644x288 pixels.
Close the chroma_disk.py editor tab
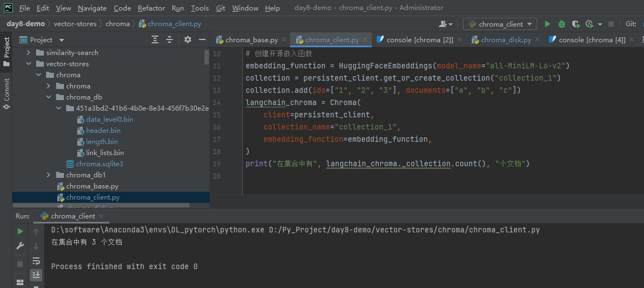[538, 40]
